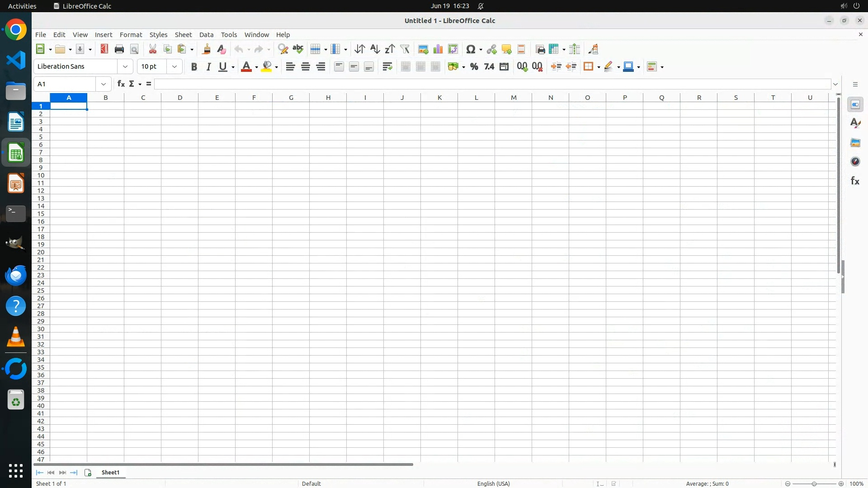
Task: Click the zoom slider handle
Action: (x=814, y=484)
